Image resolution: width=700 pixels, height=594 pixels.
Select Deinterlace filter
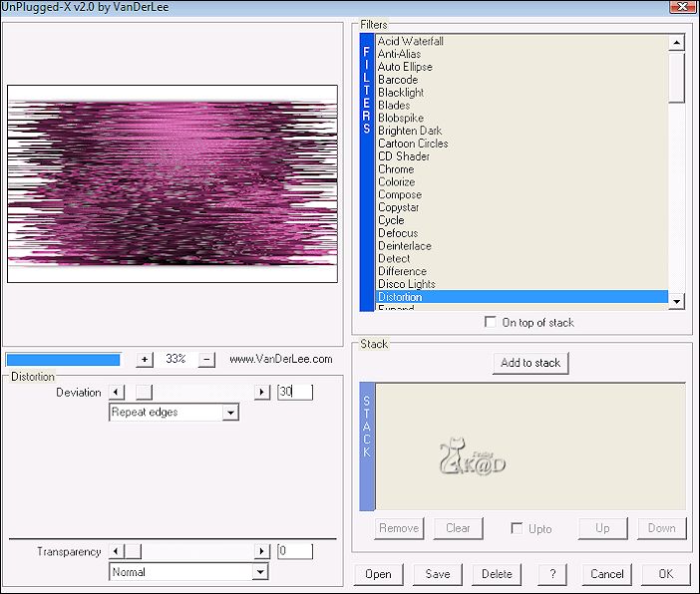522,246
